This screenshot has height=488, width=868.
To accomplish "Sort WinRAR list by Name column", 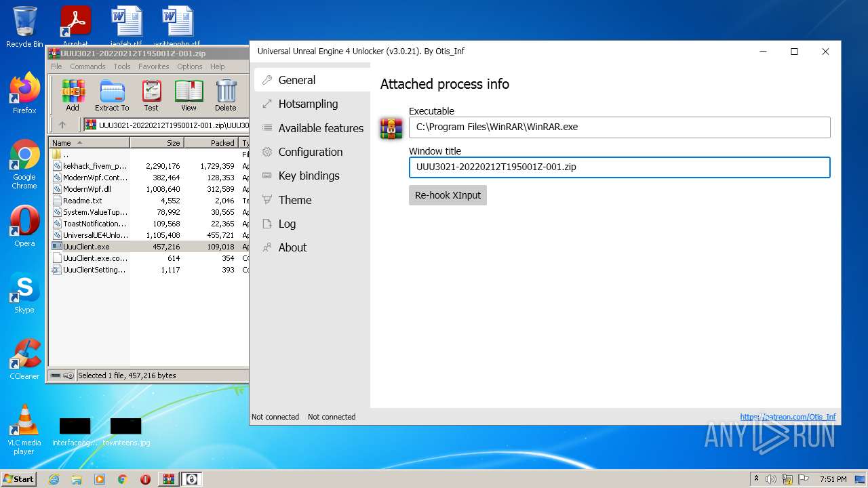I will pyautogui.click(x=89, y=143).
